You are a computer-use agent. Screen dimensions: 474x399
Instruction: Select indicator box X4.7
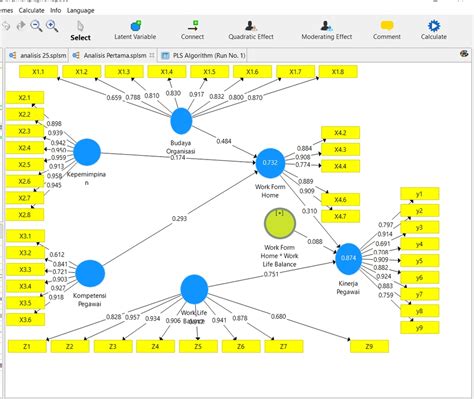point(340,216)
